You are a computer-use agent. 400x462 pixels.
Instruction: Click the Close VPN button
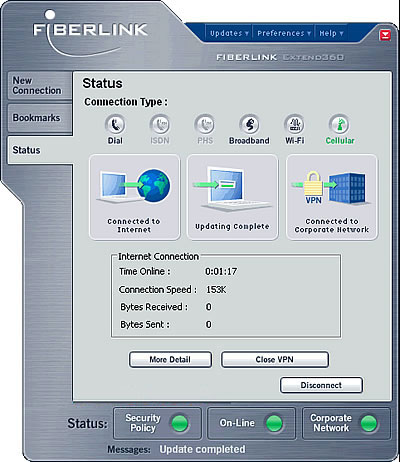pyautogui.click(x=275, y=360)
